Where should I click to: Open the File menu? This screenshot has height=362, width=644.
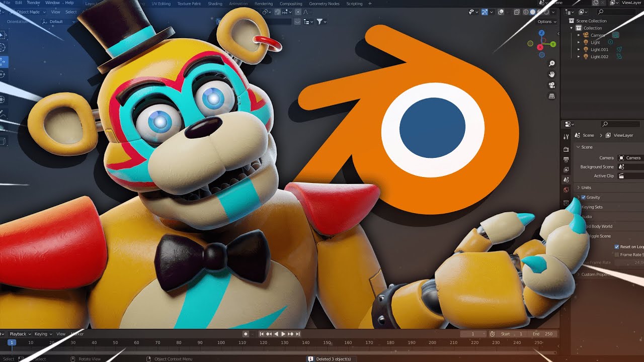pos(7,3)
